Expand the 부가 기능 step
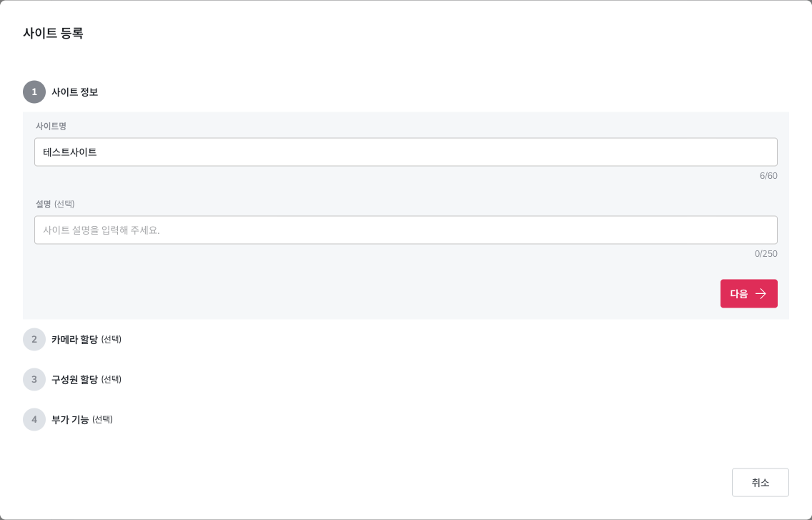This screenshot has width=812, height=520. click(70, 419)
